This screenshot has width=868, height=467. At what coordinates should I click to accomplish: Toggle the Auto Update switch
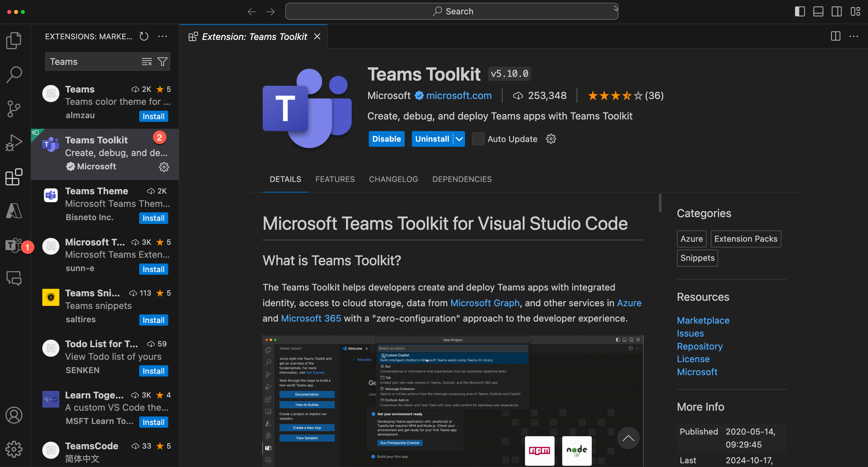pyautogui.click(x=477, y=139)
